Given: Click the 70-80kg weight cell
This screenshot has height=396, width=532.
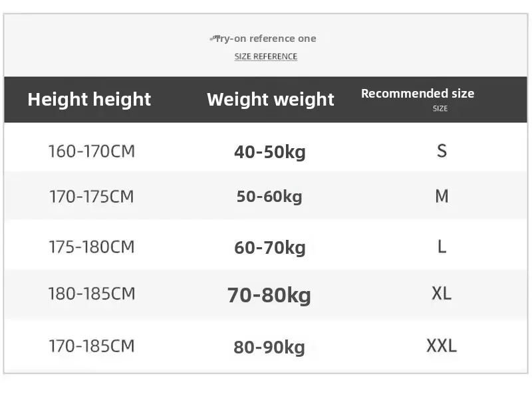Looking at the screenshot, I should [269, 294].
